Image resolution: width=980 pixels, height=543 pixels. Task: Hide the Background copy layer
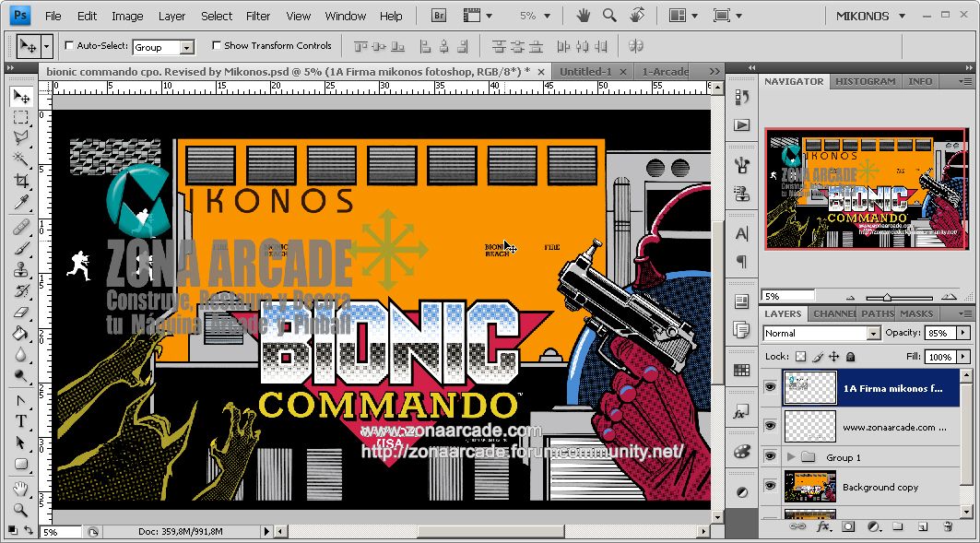(769, 484)
